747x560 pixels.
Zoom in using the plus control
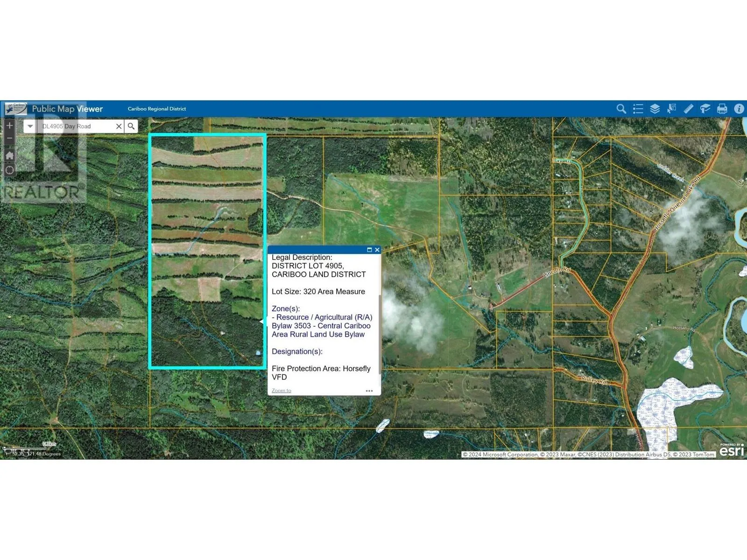[9, 126]
